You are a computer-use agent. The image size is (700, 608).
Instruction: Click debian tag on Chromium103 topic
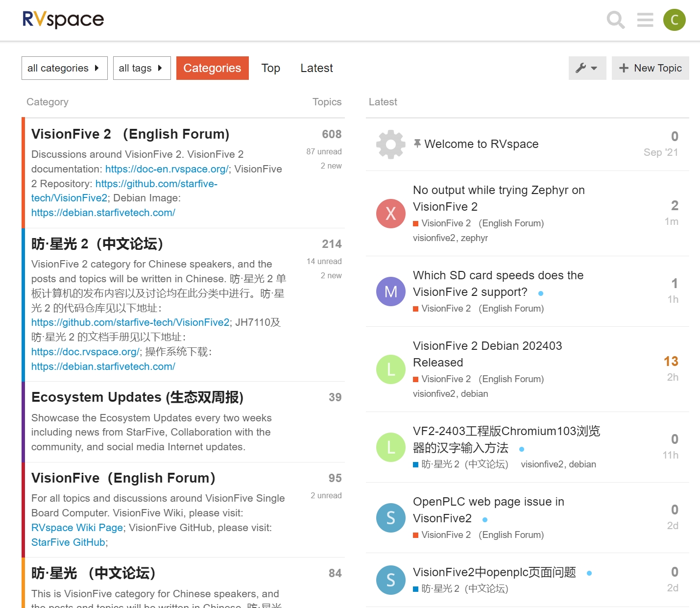tap(582, 464)
